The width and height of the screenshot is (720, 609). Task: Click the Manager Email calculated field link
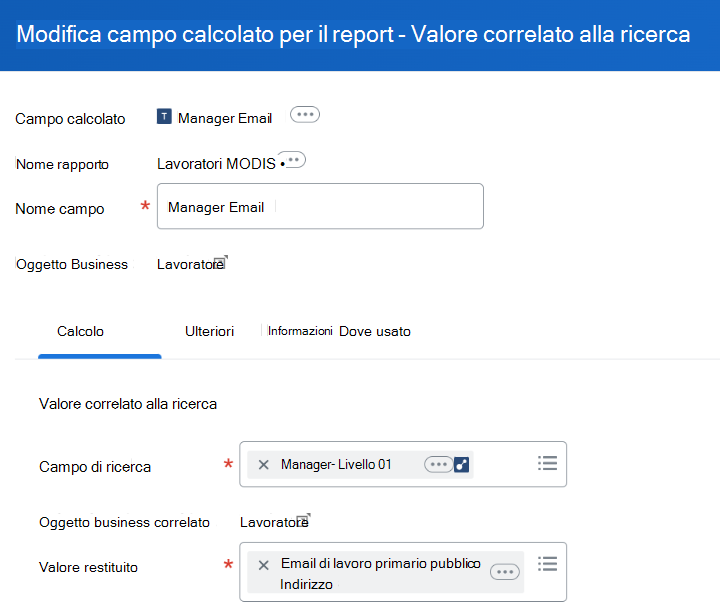tap(225, 118)
